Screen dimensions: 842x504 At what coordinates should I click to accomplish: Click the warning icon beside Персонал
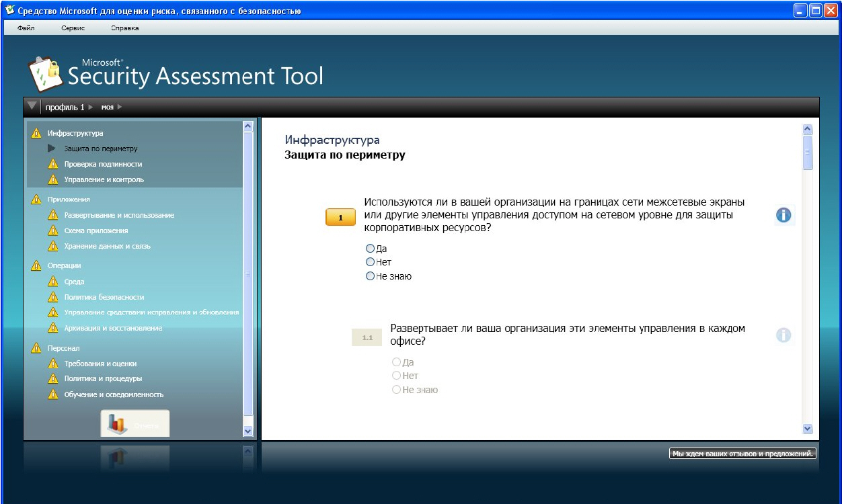pyautogui.click(x=36, y=348)
